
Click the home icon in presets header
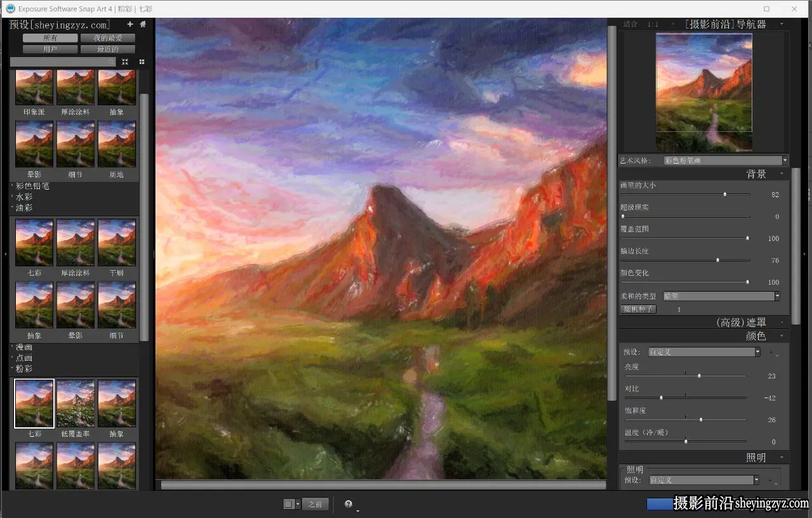coord(143,25)
